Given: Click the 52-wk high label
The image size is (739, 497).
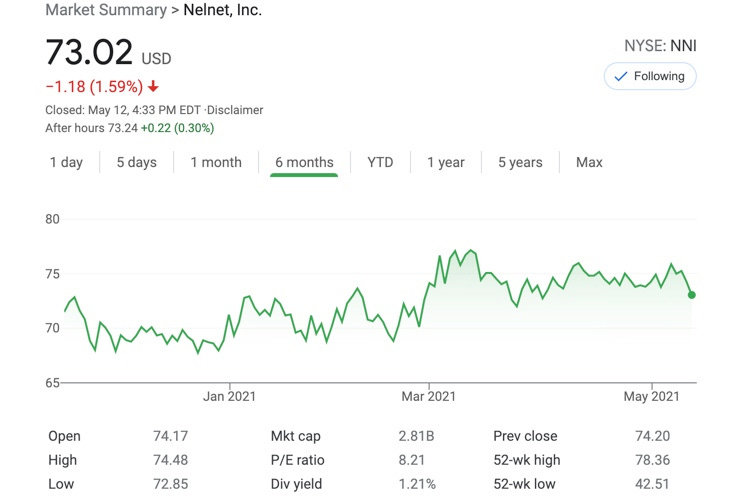Looking at the screenshot, I should [527, 460].
